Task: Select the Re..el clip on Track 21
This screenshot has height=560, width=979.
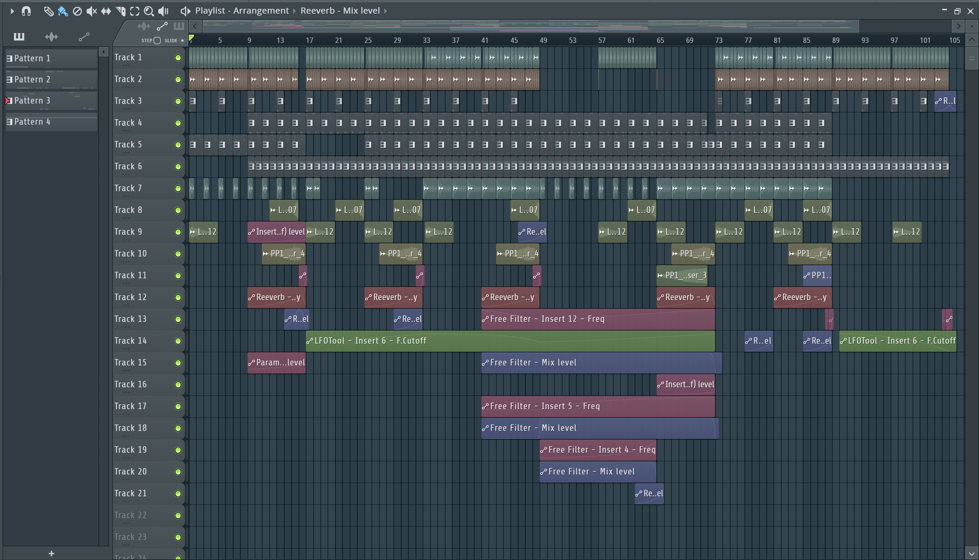Action: tap(649, 494)
